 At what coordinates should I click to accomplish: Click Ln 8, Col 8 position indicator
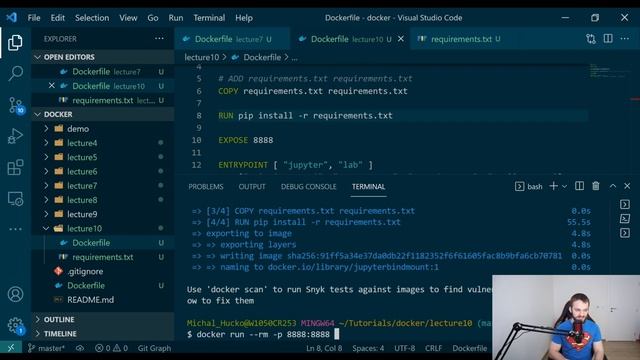(324, 348)
